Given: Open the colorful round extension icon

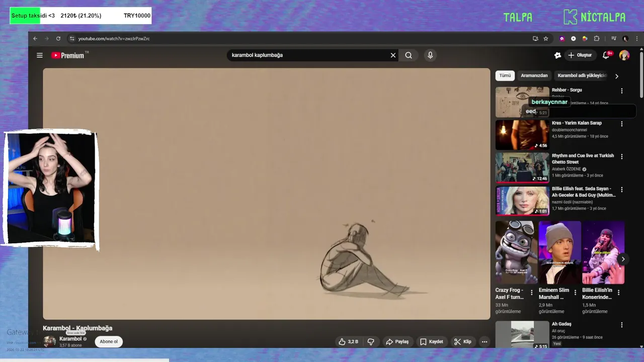Looking at the screenshot, I should 585,39.
